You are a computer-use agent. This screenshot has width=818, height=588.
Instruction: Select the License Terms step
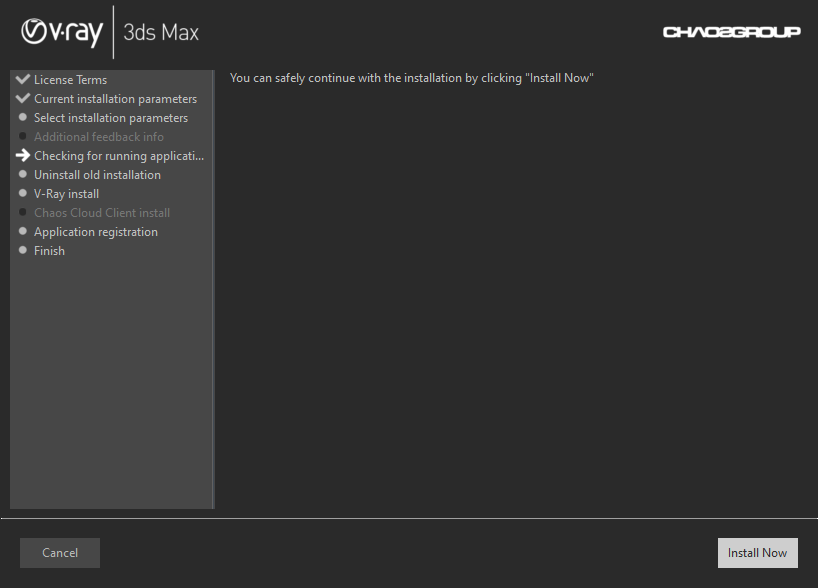[x=71, y=79]
